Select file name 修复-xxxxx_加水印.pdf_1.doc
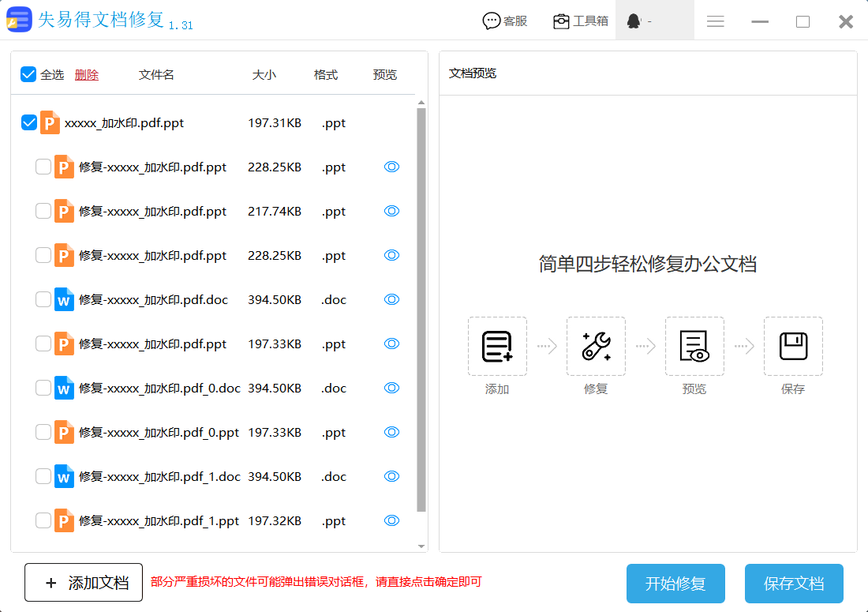The height and width of the screenshot is (612, 868). point(159,477)
